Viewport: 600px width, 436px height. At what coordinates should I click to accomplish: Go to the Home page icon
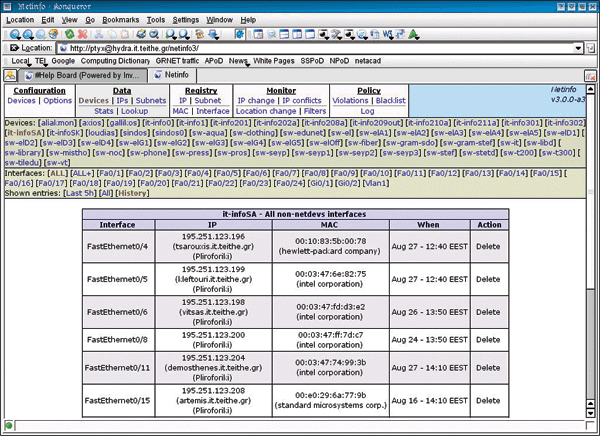[52, 33]
